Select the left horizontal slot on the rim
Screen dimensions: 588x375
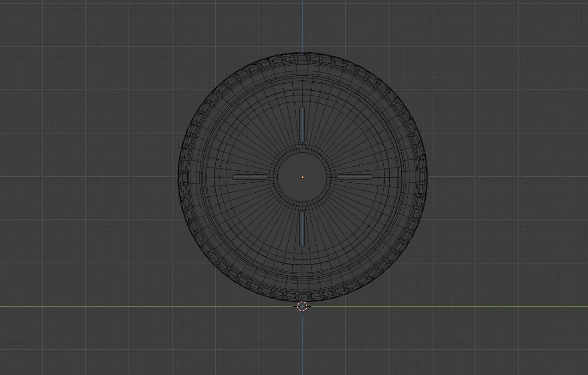pyautogui.click(x=250, y=177)
